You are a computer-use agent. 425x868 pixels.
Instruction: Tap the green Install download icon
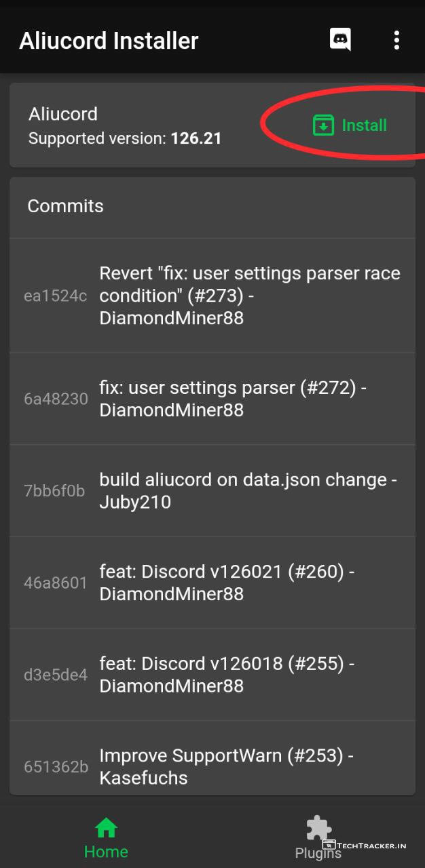[x=323, y=125]
